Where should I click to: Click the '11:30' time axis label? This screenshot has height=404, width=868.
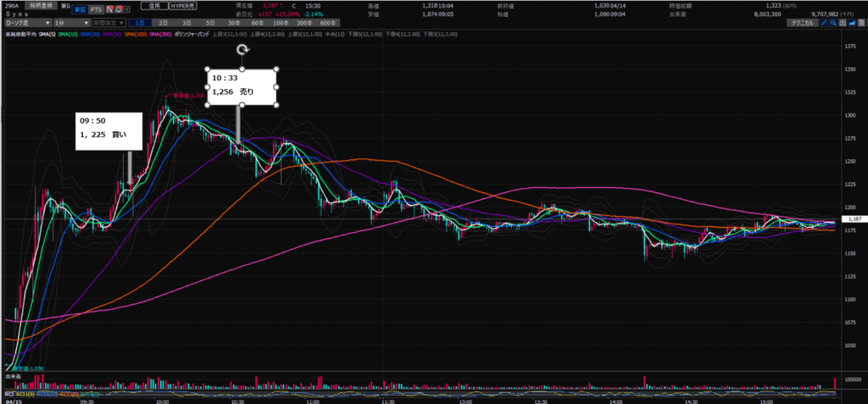[x=388, y=402]
